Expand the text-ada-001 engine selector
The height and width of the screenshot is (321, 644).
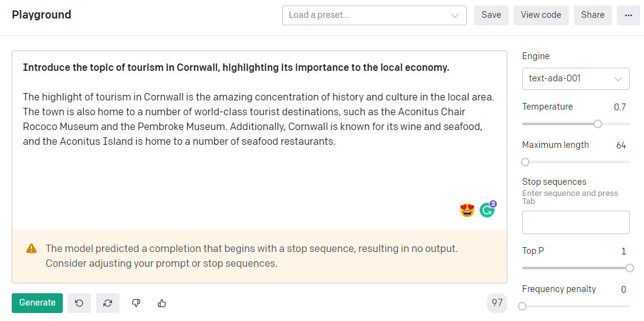tap(576, 78)
